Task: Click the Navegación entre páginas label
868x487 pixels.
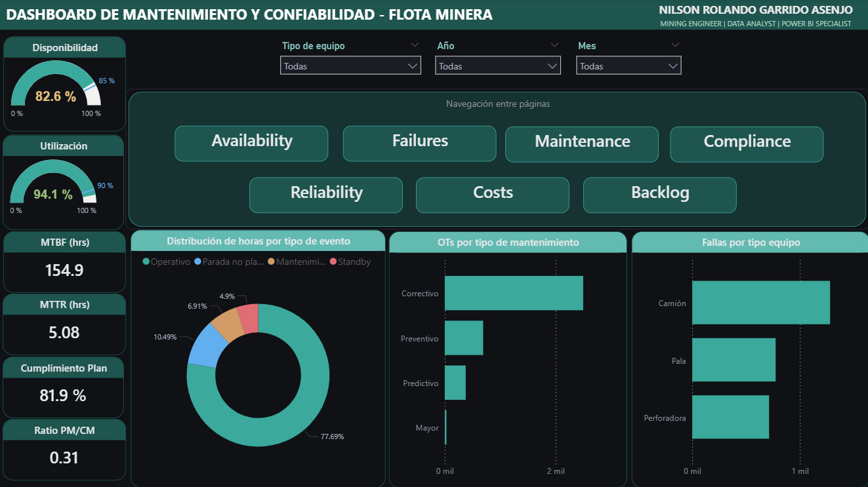Action: point(498,104)
